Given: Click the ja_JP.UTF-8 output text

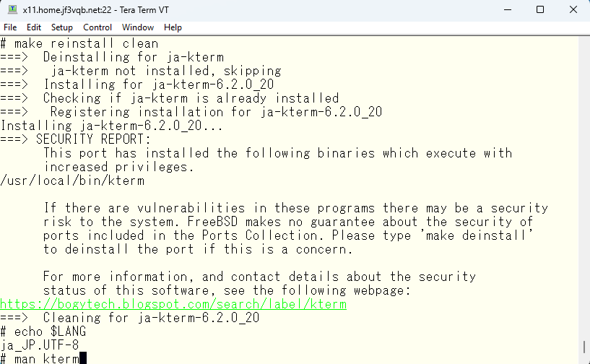Looking at the screenshot, I should (x=40, y=345).
